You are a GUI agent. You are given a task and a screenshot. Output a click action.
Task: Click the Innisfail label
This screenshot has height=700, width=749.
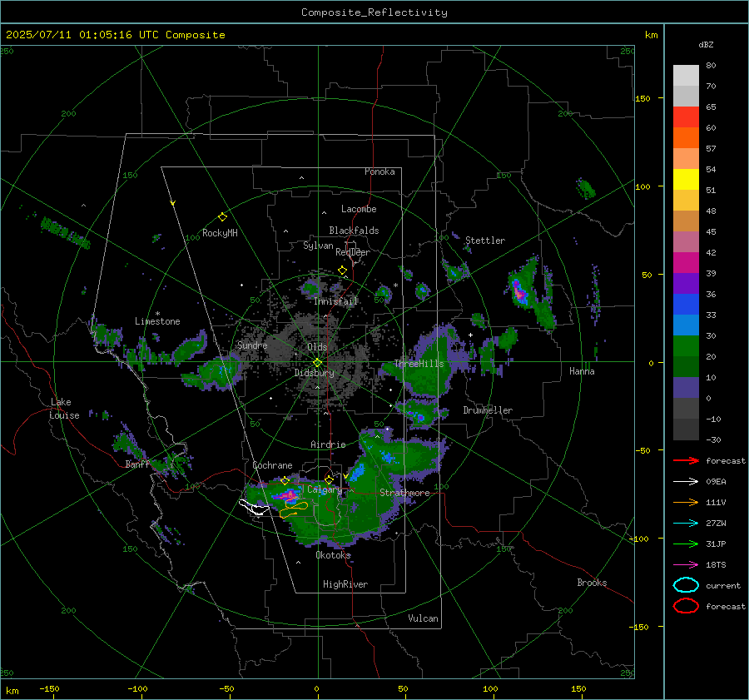pos(336,301)
